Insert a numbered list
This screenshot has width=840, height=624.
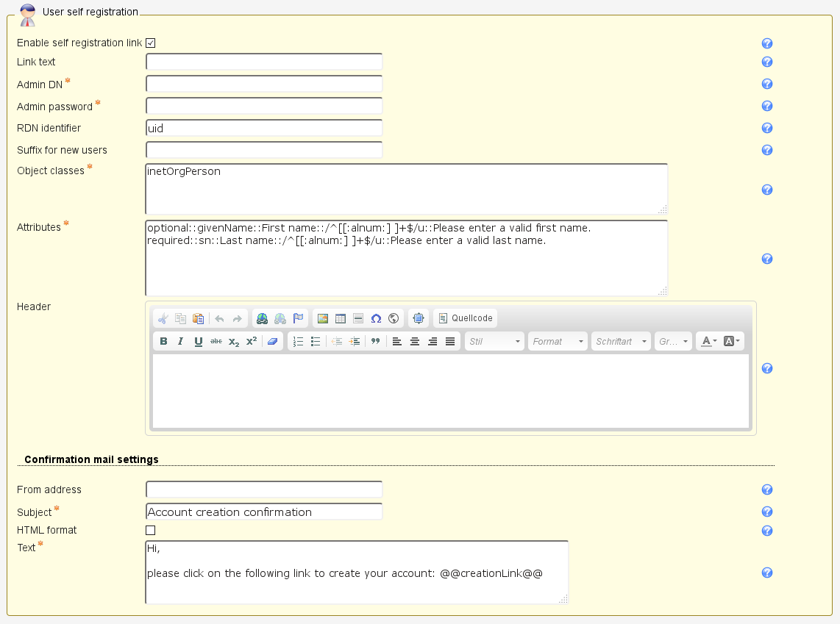(x=298, y=341)
